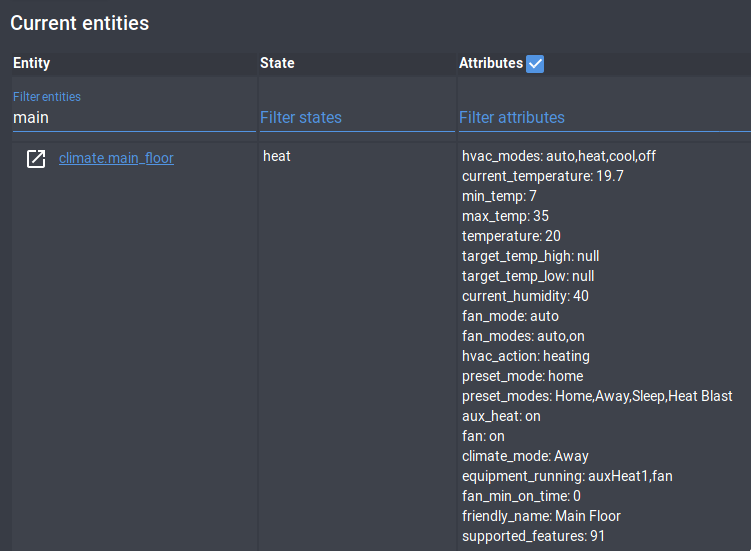This screenshot has width=751, height=551.
Task: Click the Attributes column header label
Action: click(490, 64)
